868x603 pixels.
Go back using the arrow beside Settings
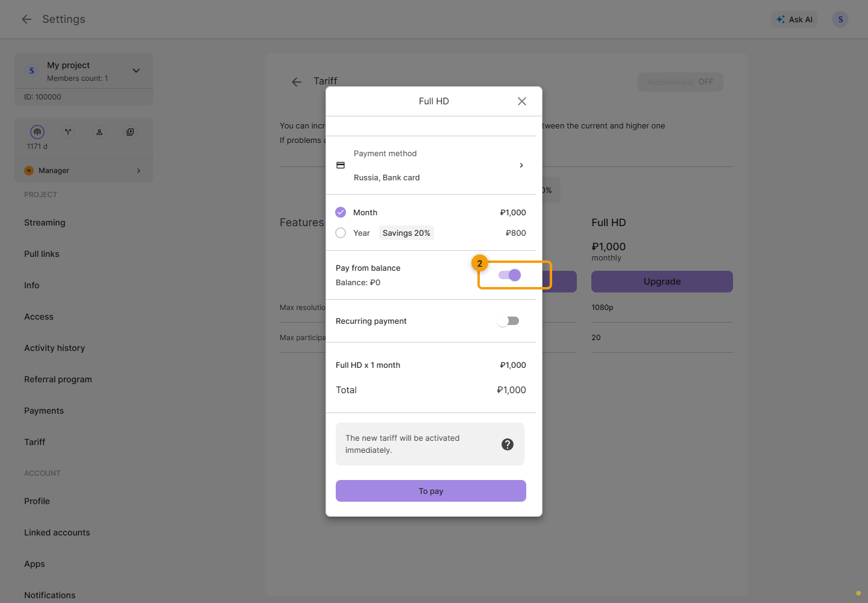[27, 19]
